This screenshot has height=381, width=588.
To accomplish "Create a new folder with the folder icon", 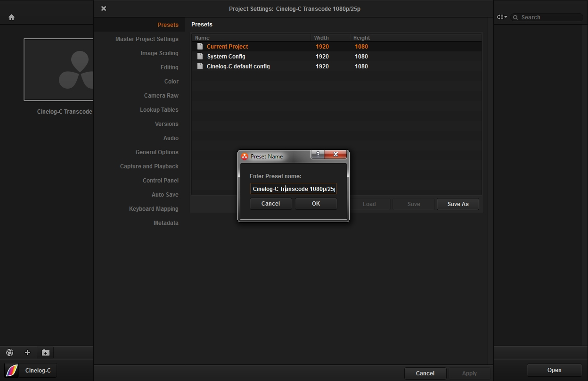I will (x=45, y=352).
